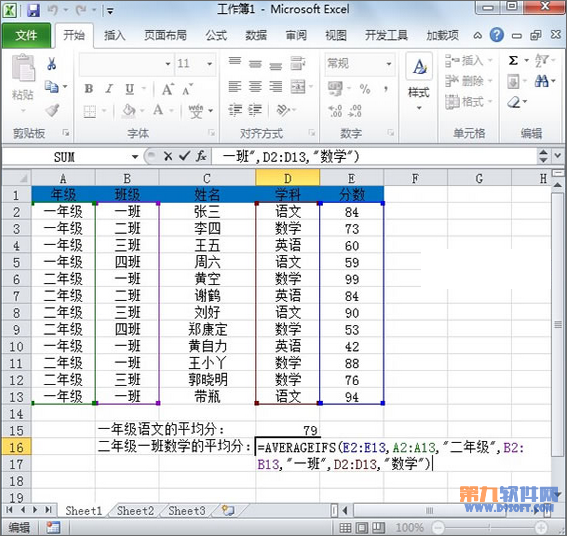Open the font name dropdown
This screenshot has width=567, height=536.
pyautogui.click(x=168, y=64)
